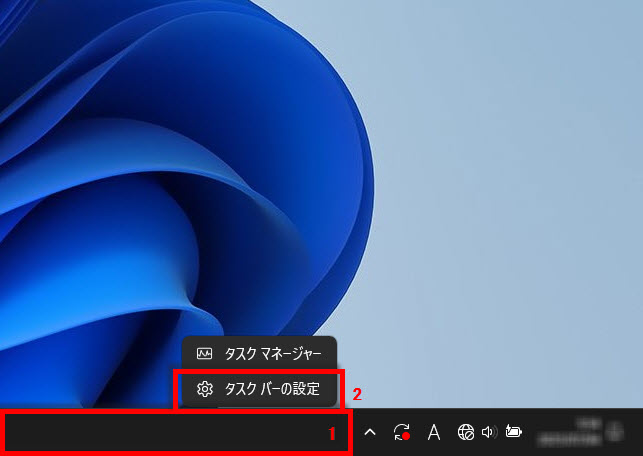Viewport: 643px width, 456px height.
Task: Click the gear icon beside タスク バーの設定
Action: click(x=205, y=389)
